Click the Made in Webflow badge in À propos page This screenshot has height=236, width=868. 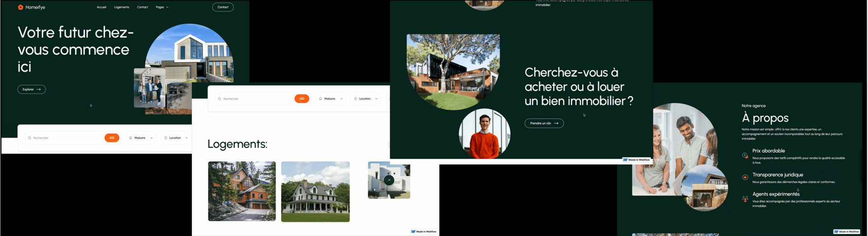click(847, 231)
